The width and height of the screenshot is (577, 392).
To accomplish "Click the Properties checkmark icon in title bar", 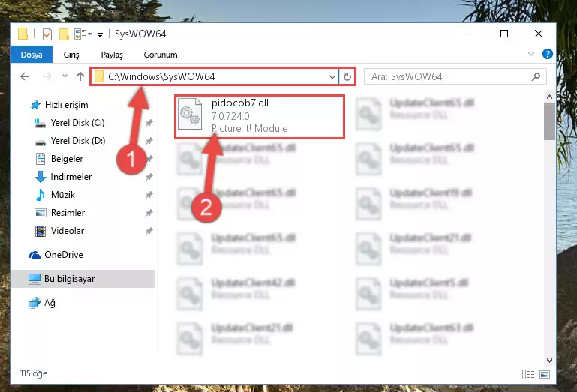I will point(47,34).
